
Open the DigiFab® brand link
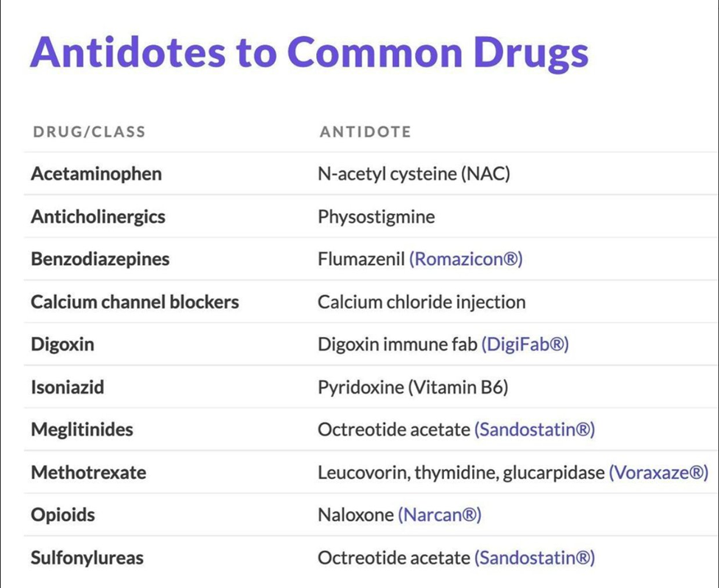525,345
